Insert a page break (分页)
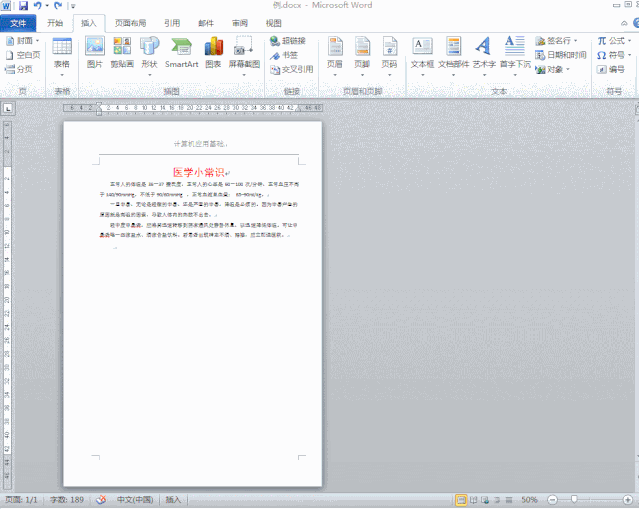639x509 pixels. point(19,69)
